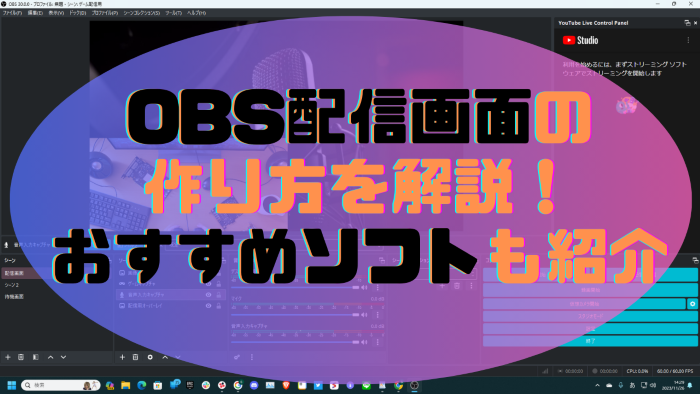
Task: Toggle lock on 配信用オーバーレイ source
Action: (x=219, y=306)
